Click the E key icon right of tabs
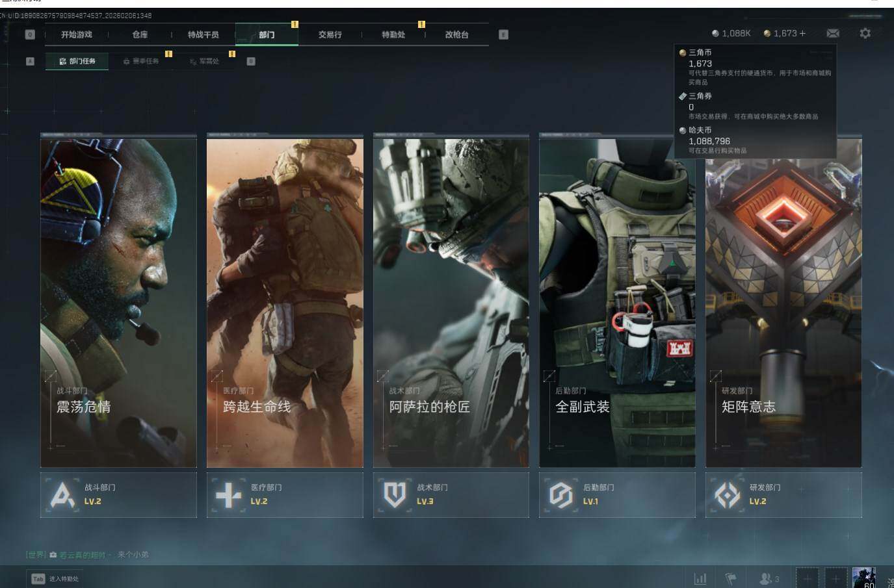Image resolution: width=894 pixels, height=588 pixels. pyautogui.click(x=503, y=34)
